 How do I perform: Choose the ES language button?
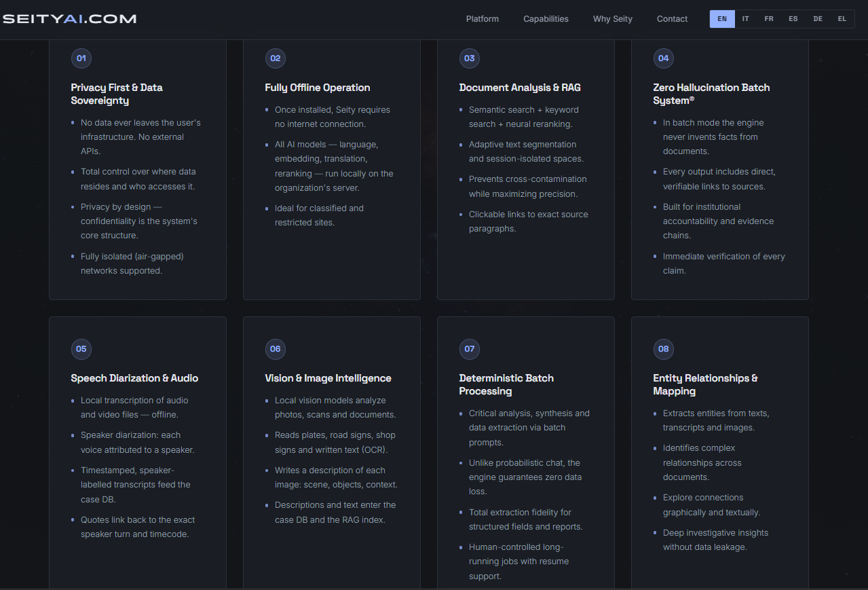[793, 19]
